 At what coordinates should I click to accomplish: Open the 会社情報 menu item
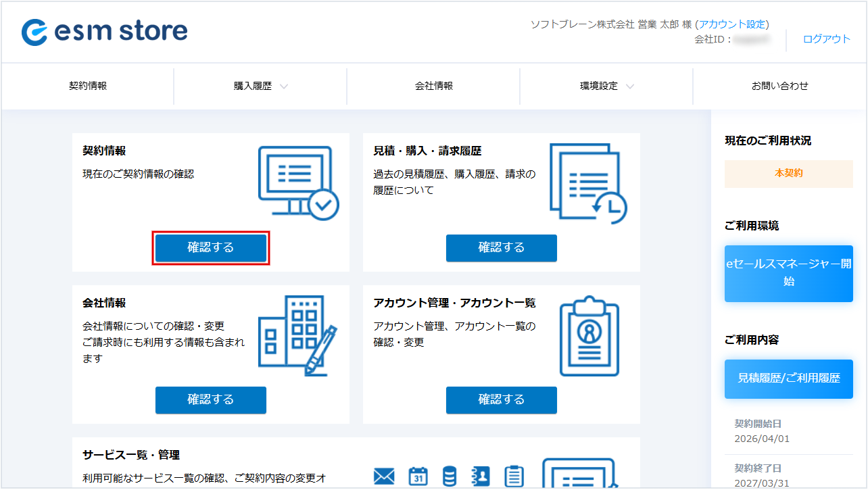pyautogui.click(x=434, y=86)
